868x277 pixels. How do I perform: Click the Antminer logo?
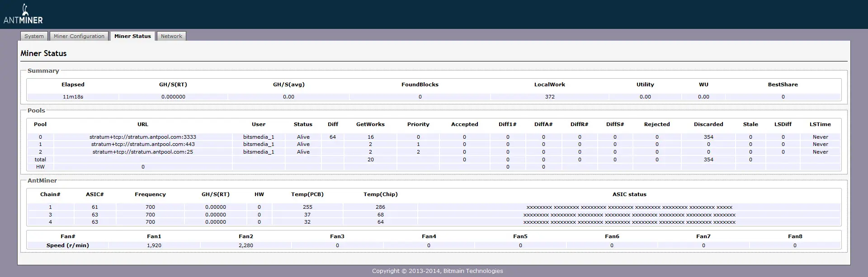click(23, 14)
